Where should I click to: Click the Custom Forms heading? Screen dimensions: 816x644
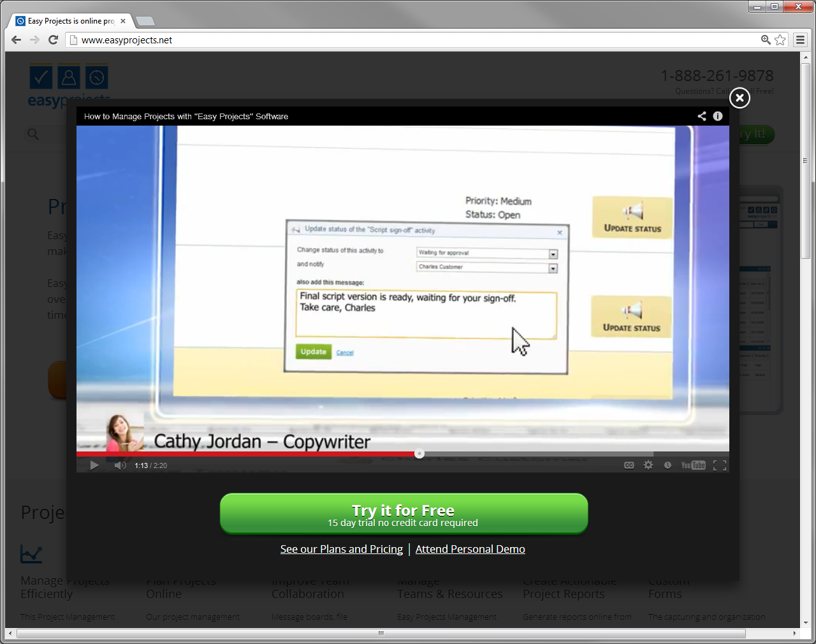click(x=669, y=587)
